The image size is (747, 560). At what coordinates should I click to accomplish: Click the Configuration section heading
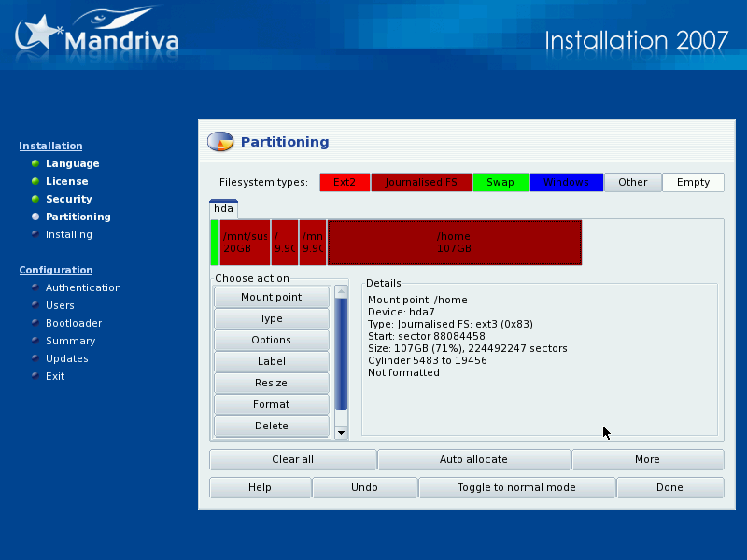pyautogui.click(x=56, y=270)
